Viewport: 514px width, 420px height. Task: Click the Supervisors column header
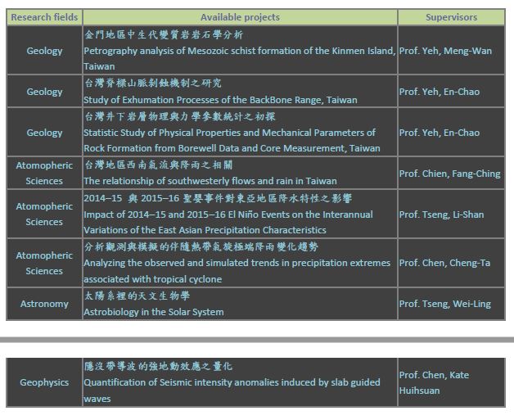[451, 17]
